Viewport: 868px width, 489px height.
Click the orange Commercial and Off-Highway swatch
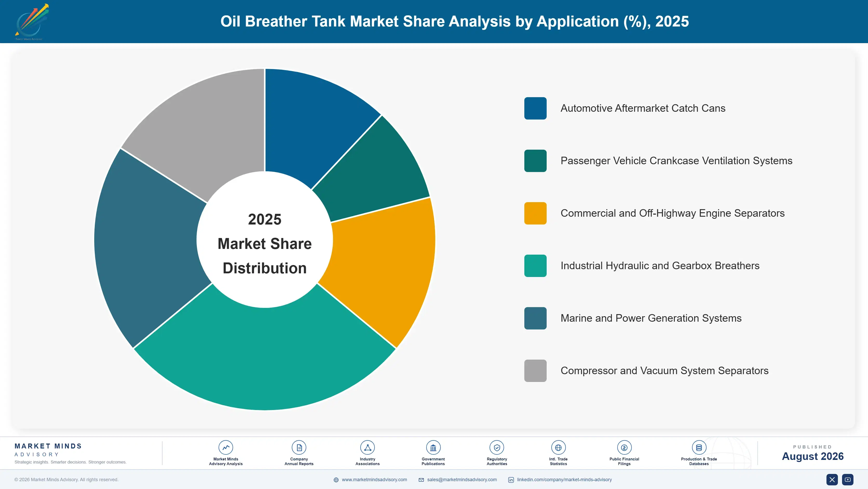coord(535,213)
